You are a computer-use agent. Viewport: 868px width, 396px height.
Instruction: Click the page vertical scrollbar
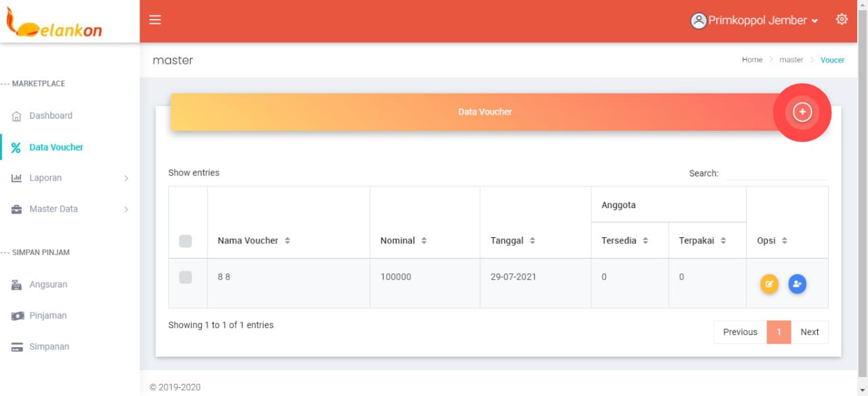[x=863, y=203]
